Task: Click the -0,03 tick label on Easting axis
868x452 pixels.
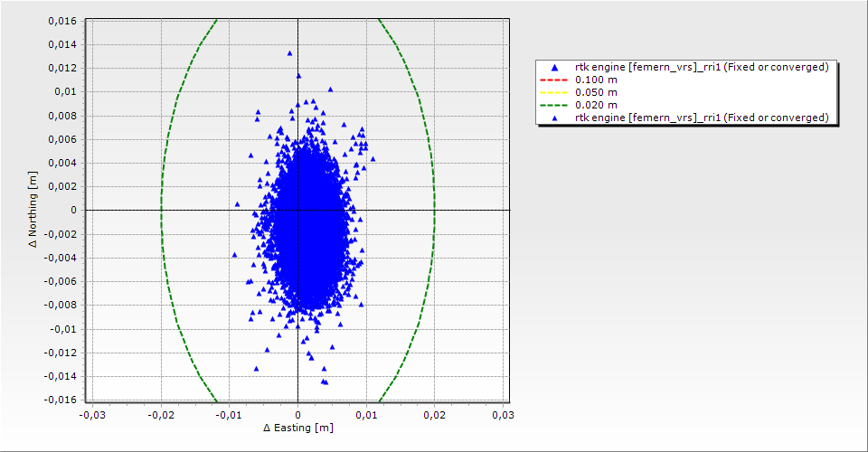Action: point(92,414)
